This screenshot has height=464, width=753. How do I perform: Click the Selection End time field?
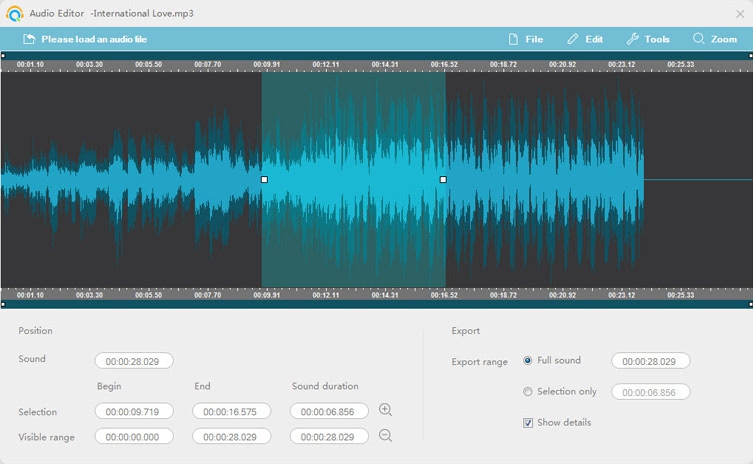click(231, 411)
